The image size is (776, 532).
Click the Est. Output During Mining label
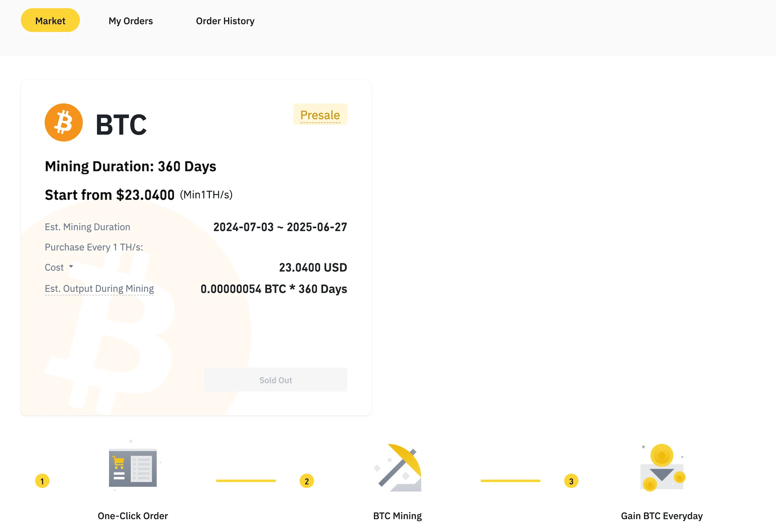(99, 289)
